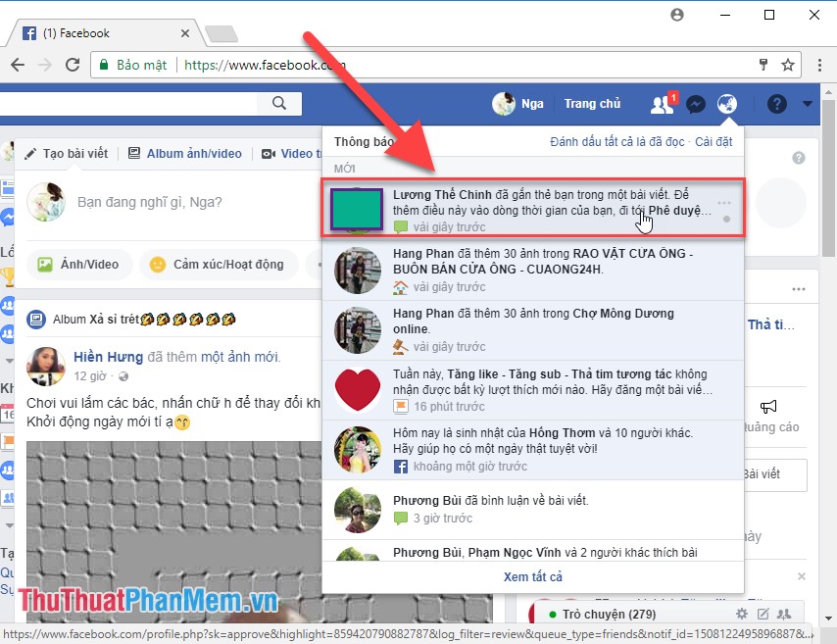Click the Ảnh/Video green photo icon

pos(45,265)
